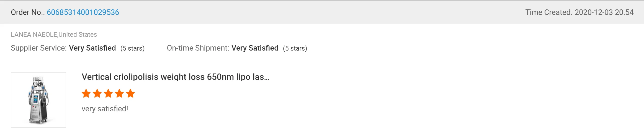The height and width of the screenshot is (139, 644).
Task: Click the 'Time Created:' label
Action: 548,12
